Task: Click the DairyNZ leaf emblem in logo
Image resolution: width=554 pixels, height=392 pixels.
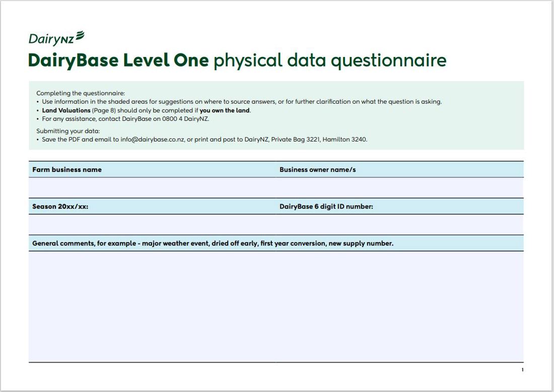Action: 79,36
